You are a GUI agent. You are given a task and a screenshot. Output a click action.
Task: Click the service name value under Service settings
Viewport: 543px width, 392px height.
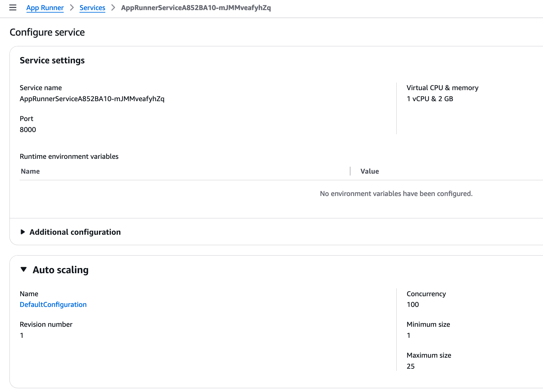point(92,99)
